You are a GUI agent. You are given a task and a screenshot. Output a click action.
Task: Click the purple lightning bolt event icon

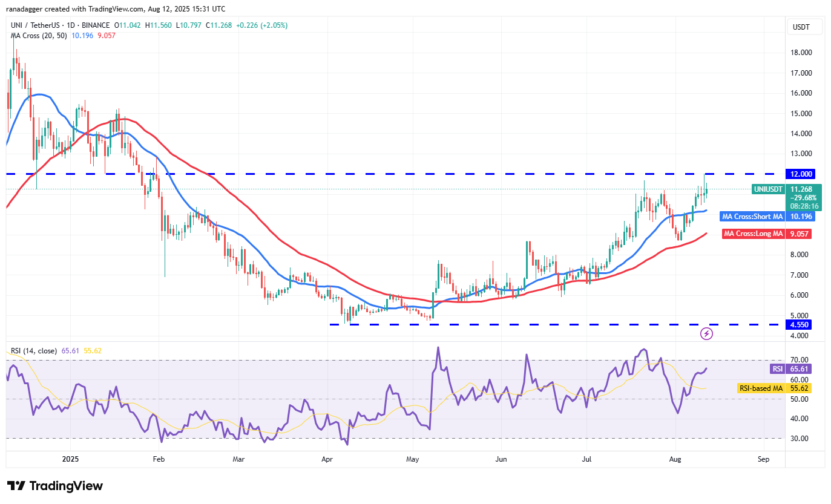706,333
